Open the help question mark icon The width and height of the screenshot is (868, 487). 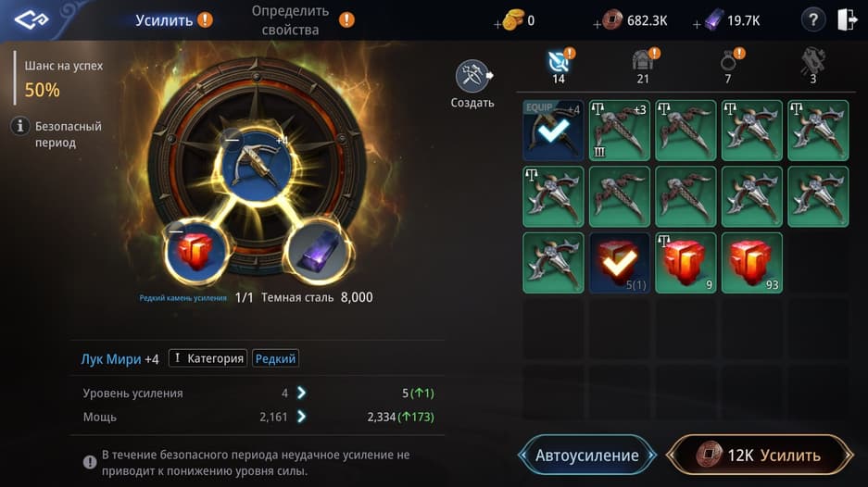pos(813,20)
